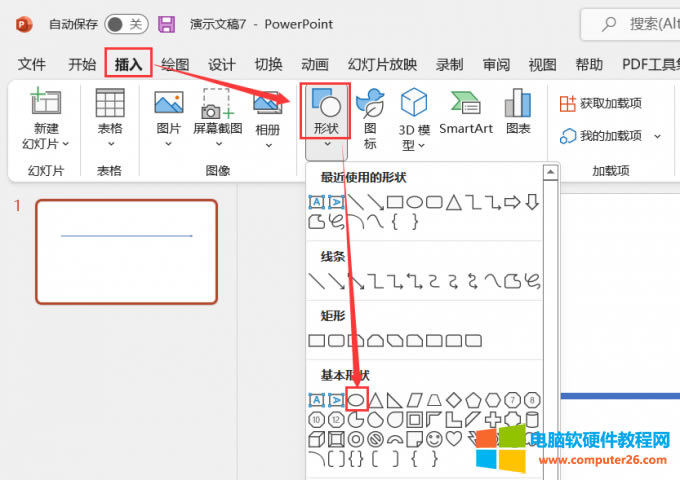The height and width of the screenshot is (480, 680).
Task: Select the Hexagon shape
Action: (x=493, y=400)
